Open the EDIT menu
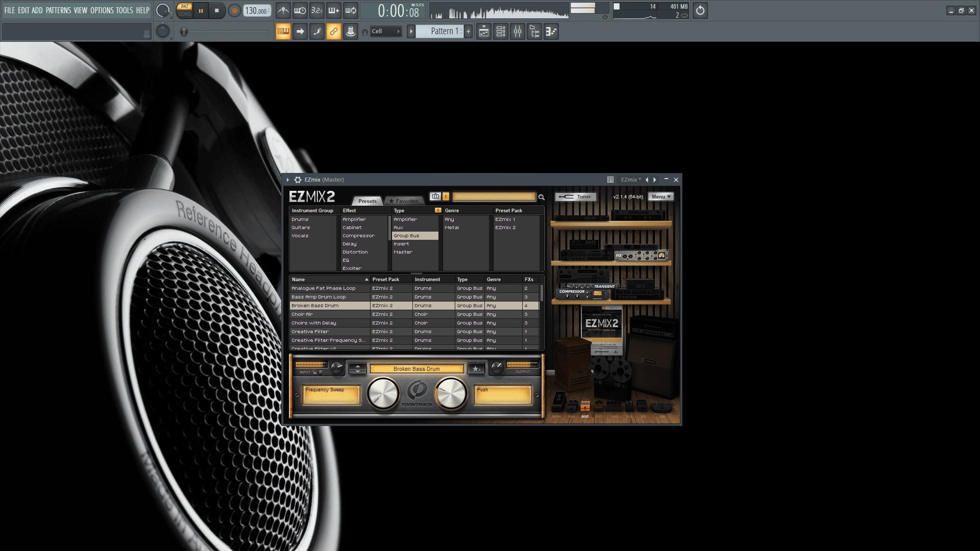This screenshot has height=551, width=980. click(x=23, y=10)
